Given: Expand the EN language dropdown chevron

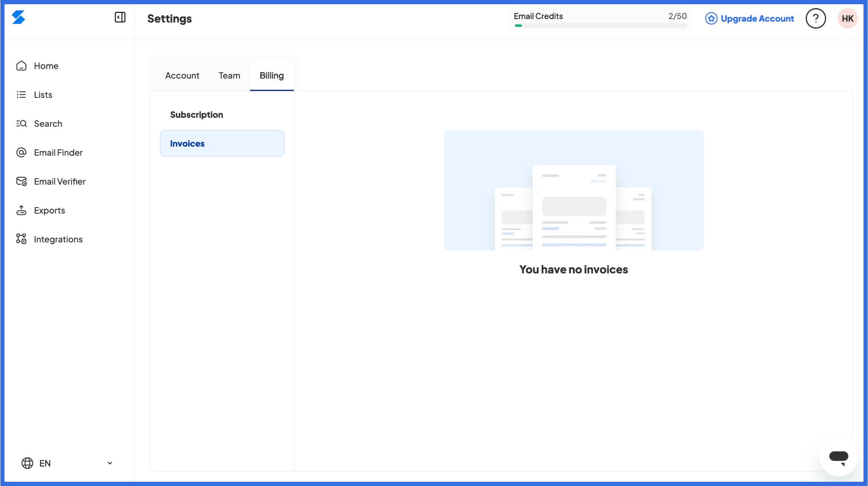Looking at the screenshot, I should (110, 463).
